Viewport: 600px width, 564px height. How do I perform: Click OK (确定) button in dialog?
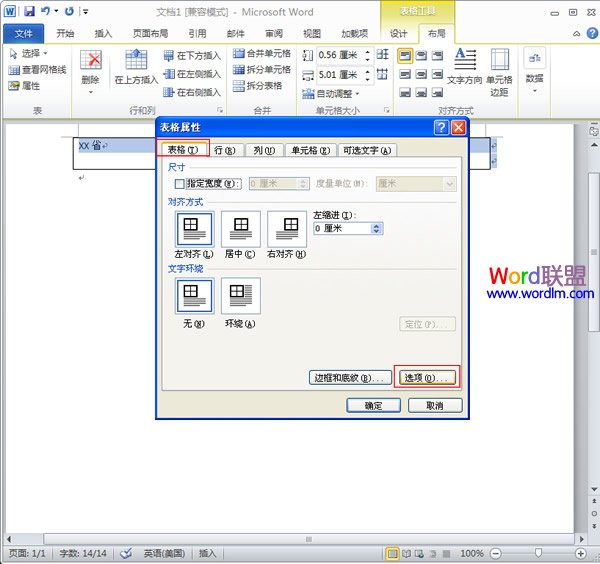click(x=373, y=405)
